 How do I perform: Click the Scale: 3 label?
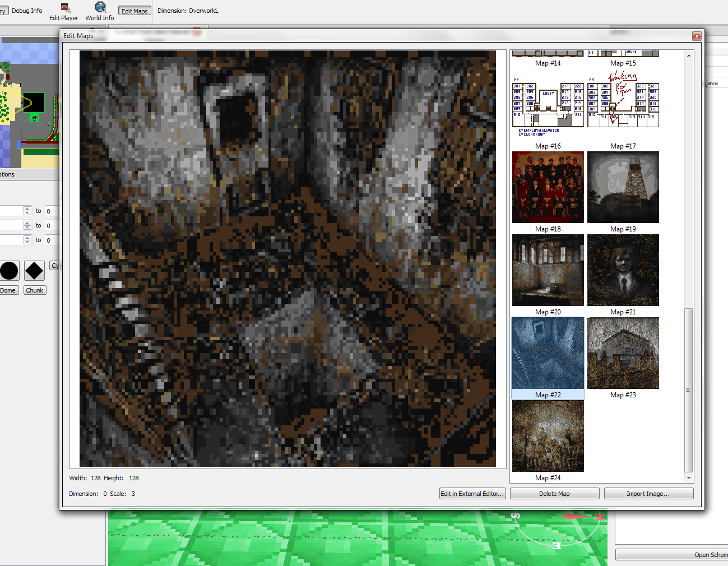coord(122,494)
